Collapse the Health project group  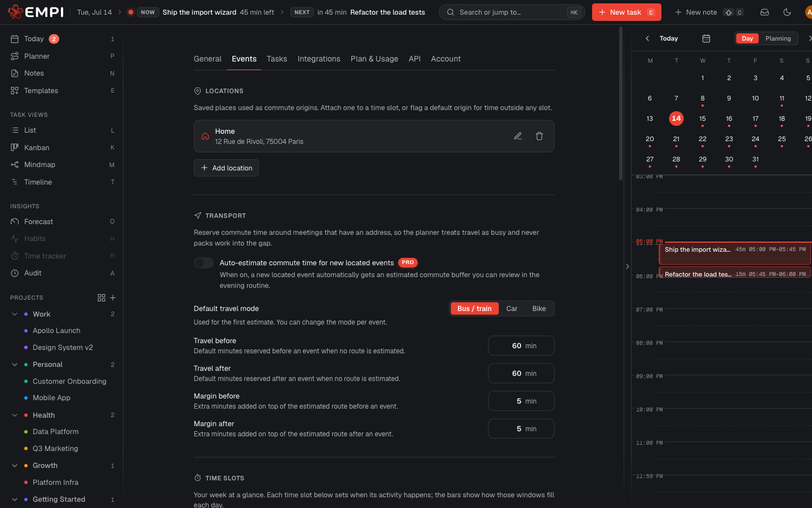(15, 415)
